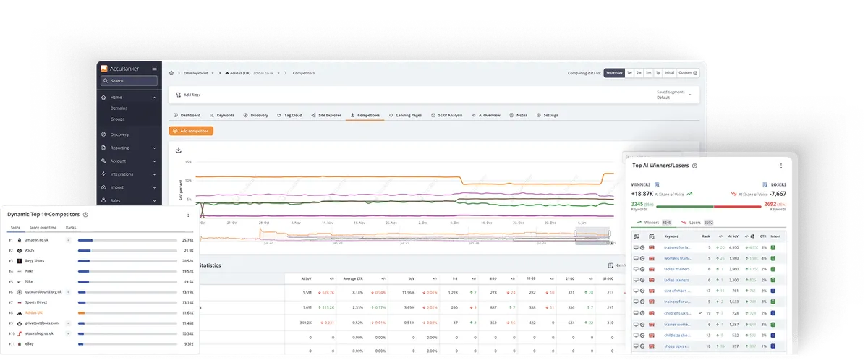Switch to Losers 2692 tab
868x363 pixels.
[698, 223]
